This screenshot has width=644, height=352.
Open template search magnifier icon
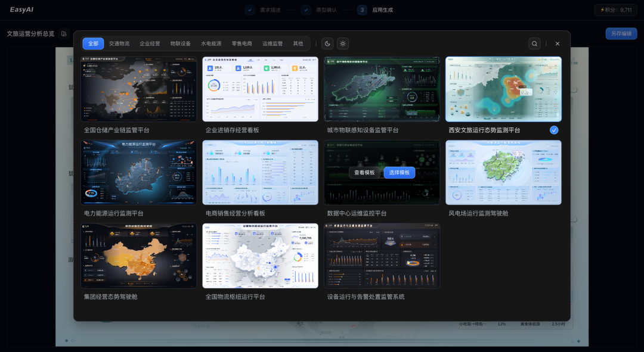pyautogui.click(x=534, y=43)
